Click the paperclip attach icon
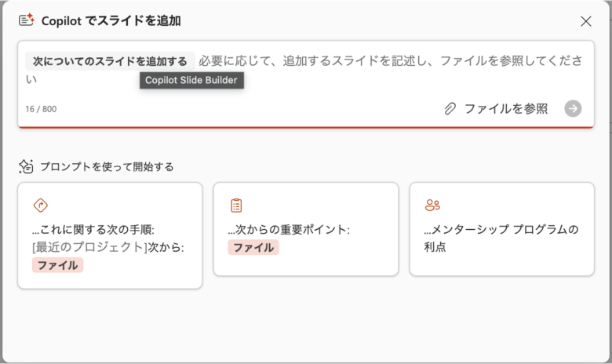This screenshot has height=364, width=612. pos(450,109)
